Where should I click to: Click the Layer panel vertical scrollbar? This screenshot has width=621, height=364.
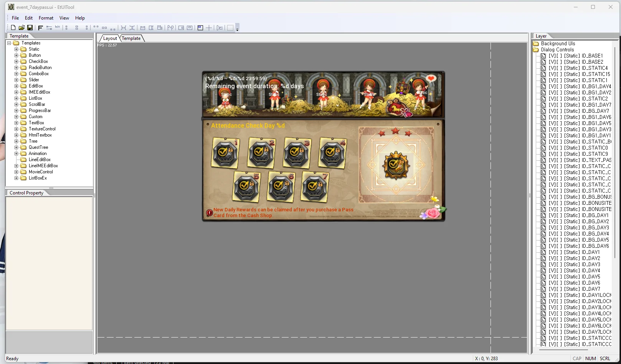click(x=616, y=153)
